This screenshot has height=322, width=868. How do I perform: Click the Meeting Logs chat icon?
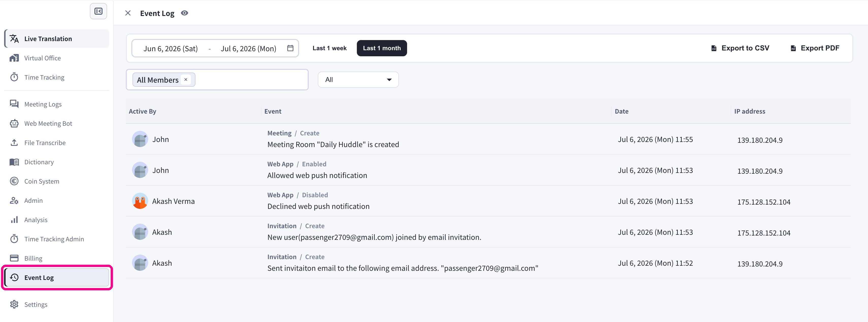point(14,104)
